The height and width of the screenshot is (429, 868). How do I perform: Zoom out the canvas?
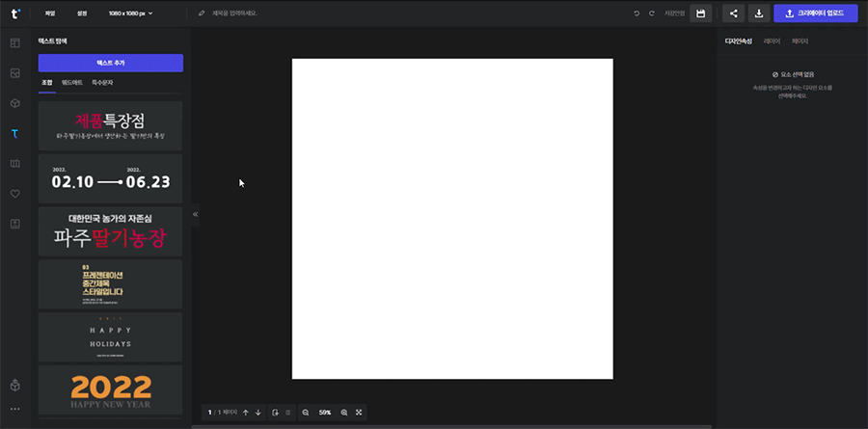[x=306, y=413]
